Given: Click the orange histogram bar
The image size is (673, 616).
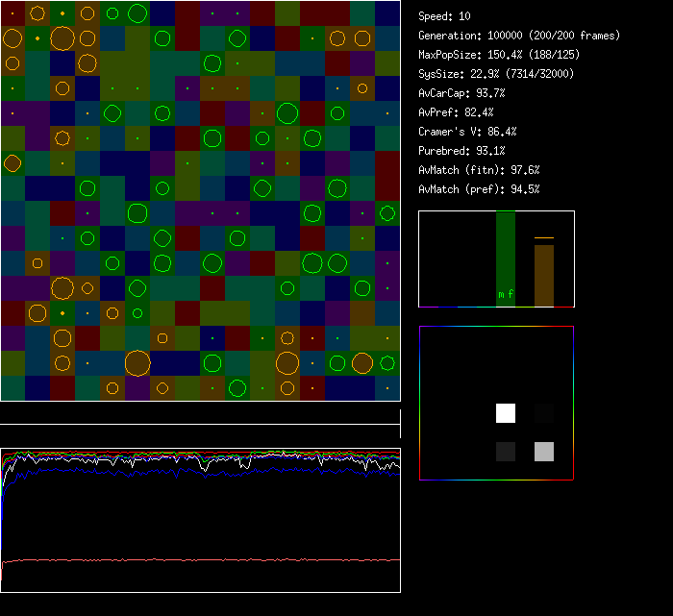Looking at the screenshot, I should coord(544,275).
